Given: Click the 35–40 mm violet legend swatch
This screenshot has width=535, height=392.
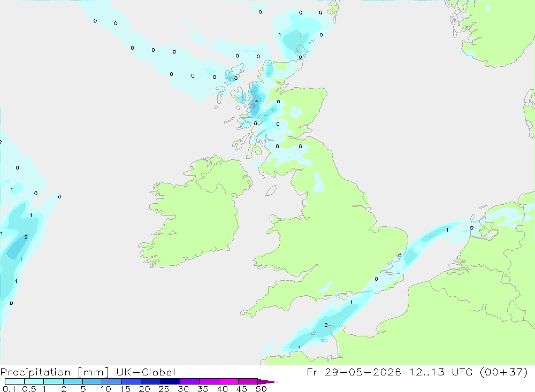Looking at the screenshot, I should point(209,381).
